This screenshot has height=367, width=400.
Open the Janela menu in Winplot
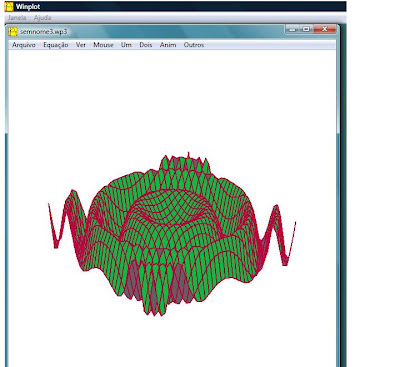click(x=17, y=18)
